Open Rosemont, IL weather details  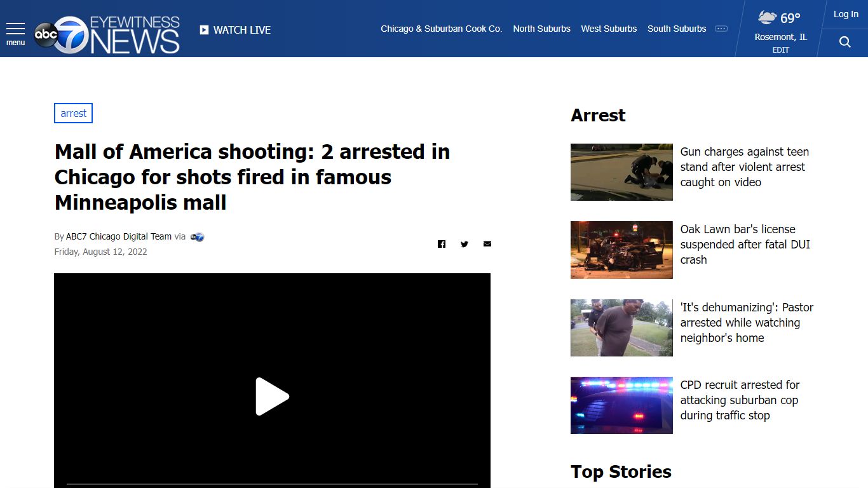tap(780, 37)
